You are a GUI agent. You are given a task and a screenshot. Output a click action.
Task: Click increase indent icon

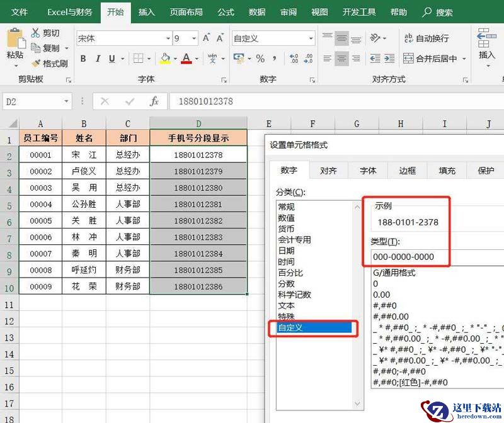coord(389,59)
